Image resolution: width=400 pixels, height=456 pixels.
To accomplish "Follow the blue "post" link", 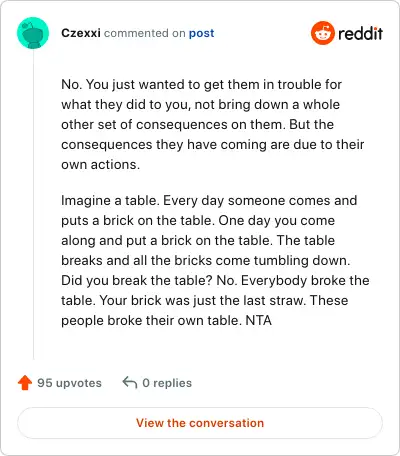I will coord(201,33).
